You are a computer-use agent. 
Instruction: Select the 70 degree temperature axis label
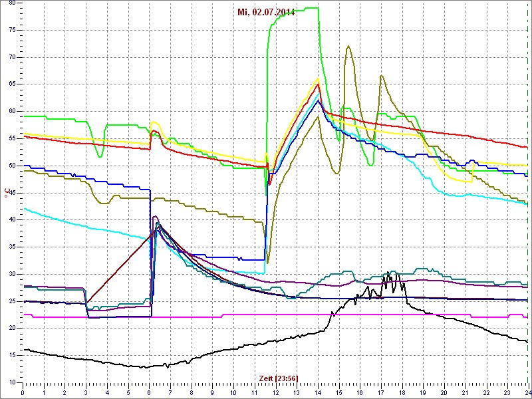(11, 57)
